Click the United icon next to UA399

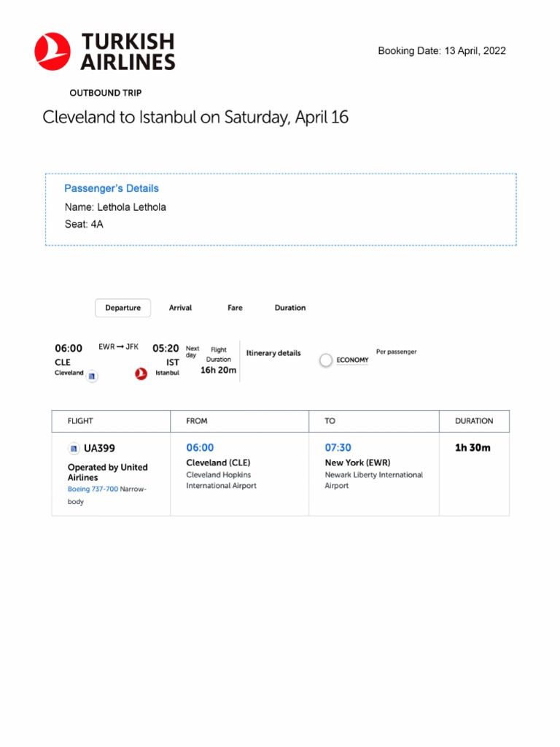(74, 449)
